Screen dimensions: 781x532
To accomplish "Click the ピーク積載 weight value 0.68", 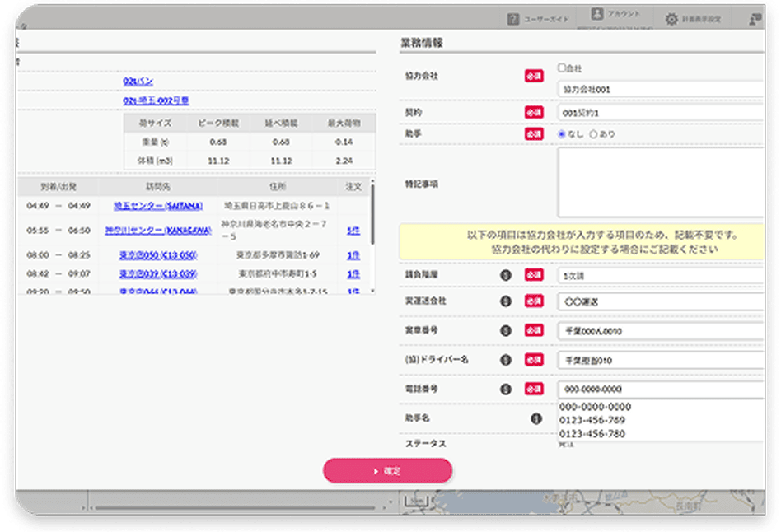I will coord(218,142).
